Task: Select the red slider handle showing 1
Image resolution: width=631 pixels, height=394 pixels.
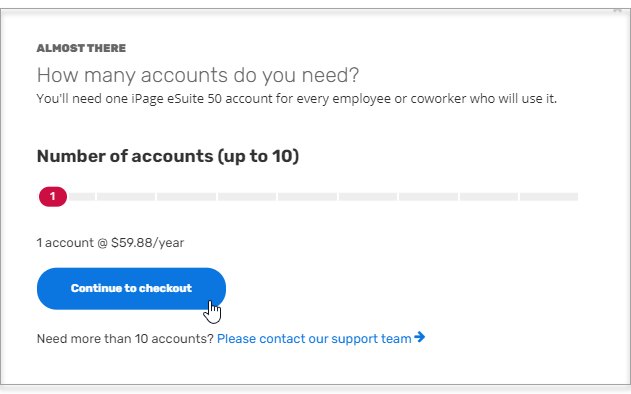Action: (53, 197)
